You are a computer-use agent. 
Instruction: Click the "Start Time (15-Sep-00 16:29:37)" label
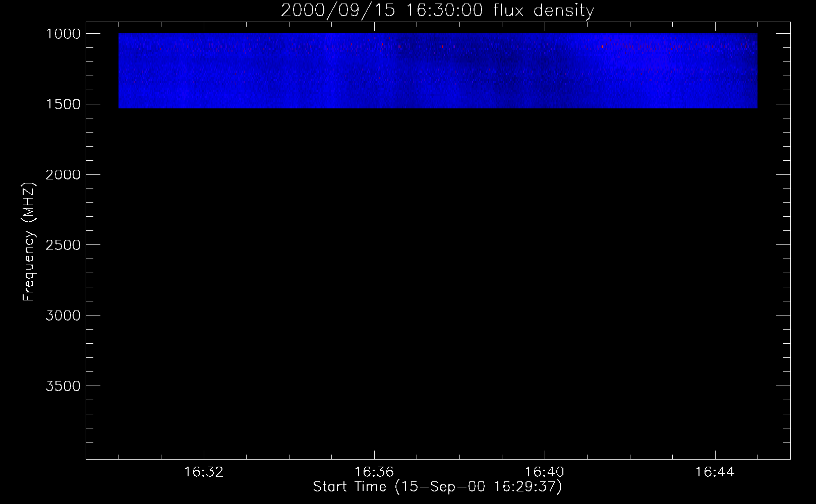click(437, 487)
